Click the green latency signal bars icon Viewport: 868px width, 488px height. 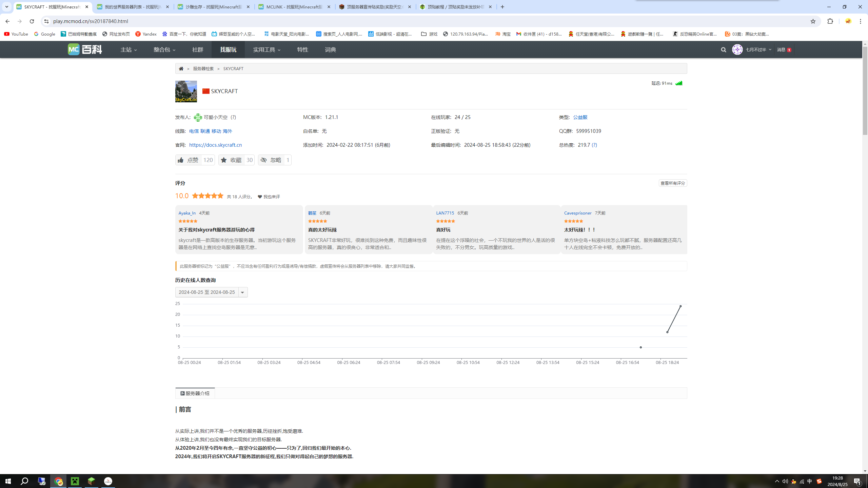[x=679, y=83]
